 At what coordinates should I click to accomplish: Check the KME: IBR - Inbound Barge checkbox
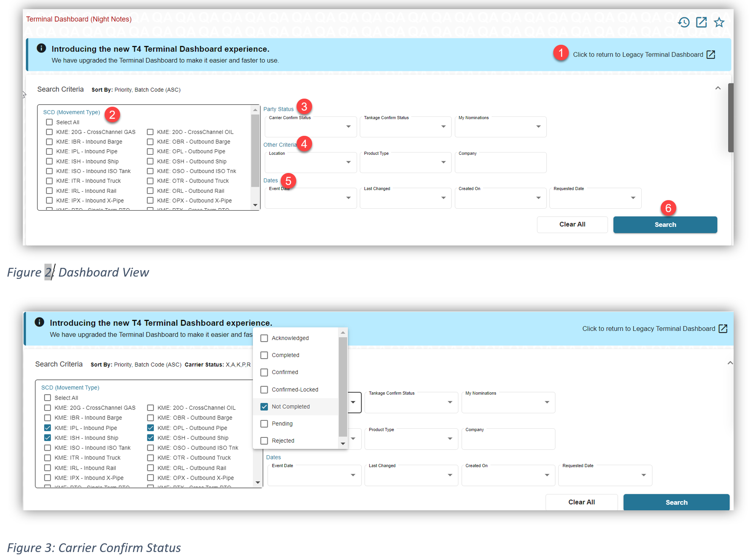point(49,142)
